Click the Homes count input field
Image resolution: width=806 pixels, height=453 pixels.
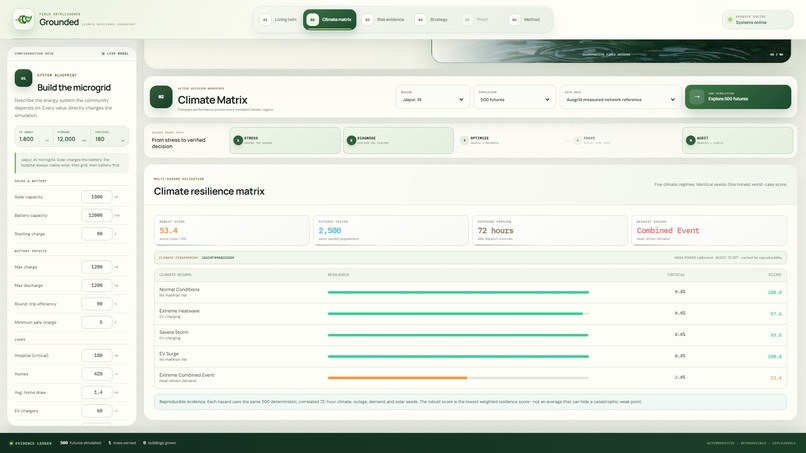97,374
